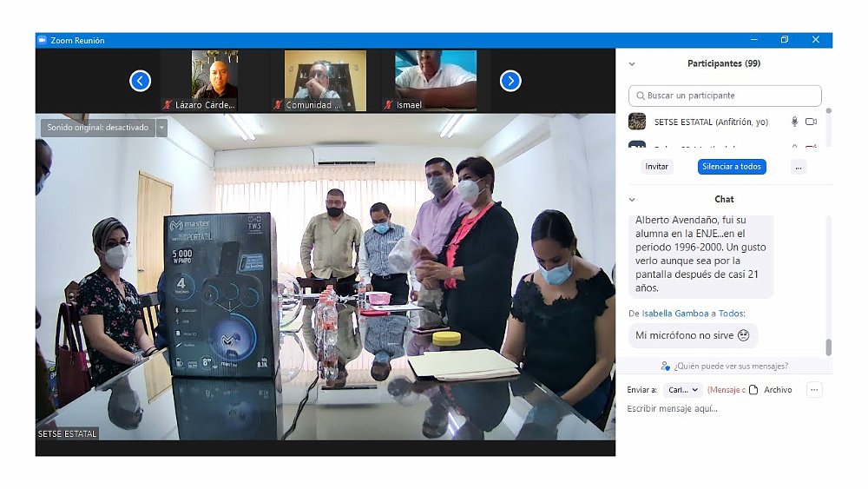
Task: Open the Enviar a recipient dropdown
Action: click(x=683, y=390)
